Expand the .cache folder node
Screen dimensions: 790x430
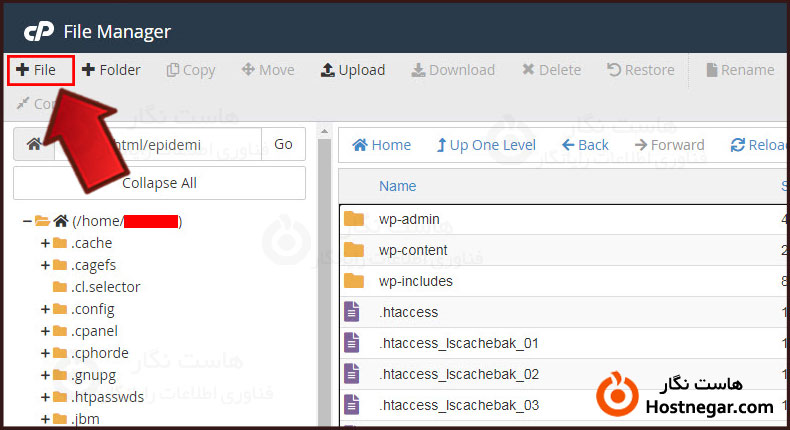pyautogui.click(x=45, y=243)
